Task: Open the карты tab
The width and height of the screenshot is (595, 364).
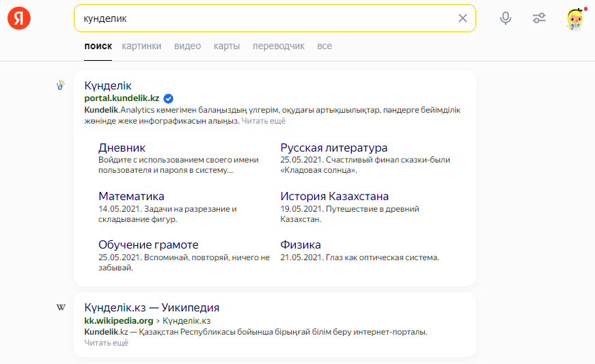Action: [227, 46]
